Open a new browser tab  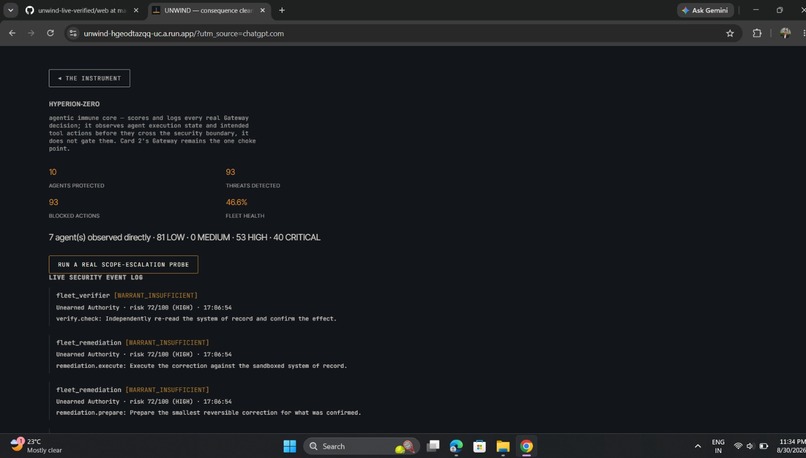(282, 10)
